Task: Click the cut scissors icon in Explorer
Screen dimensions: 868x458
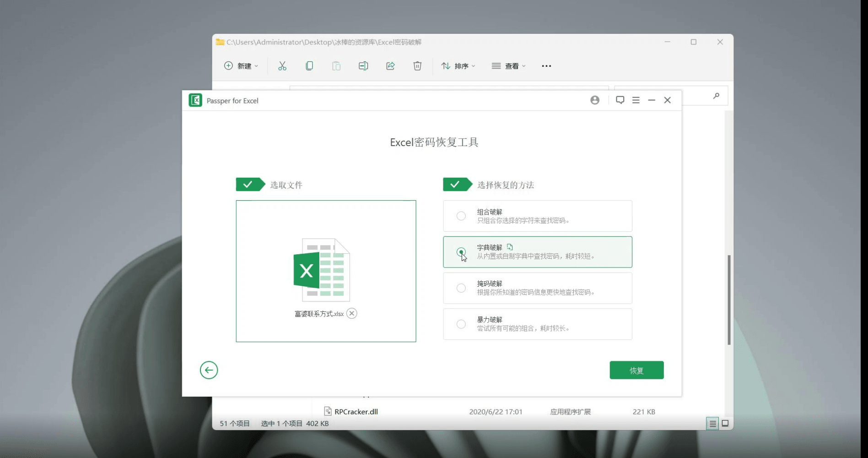Action: pos(282,66)
